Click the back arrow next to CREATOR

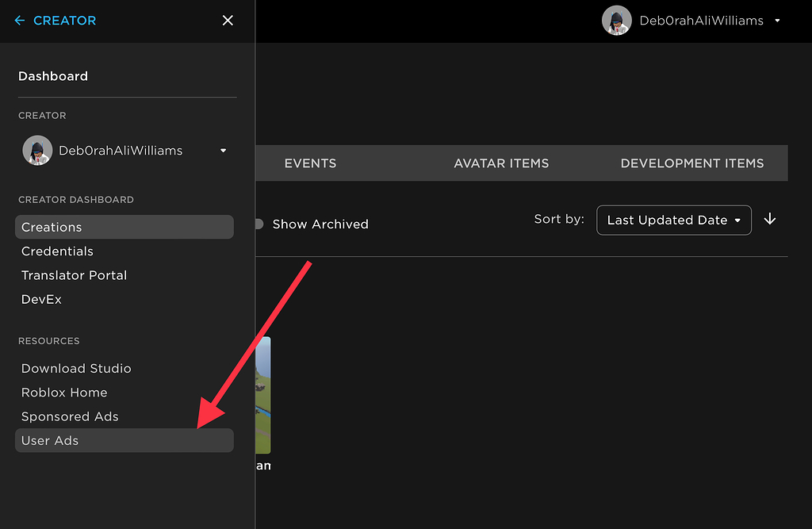click(x=20, y=21)
